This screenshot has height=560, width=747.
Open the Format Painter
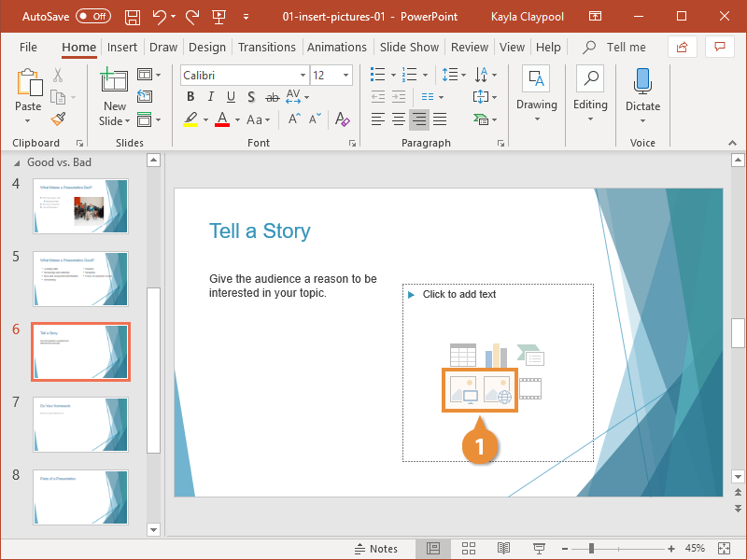pos(56,119)
